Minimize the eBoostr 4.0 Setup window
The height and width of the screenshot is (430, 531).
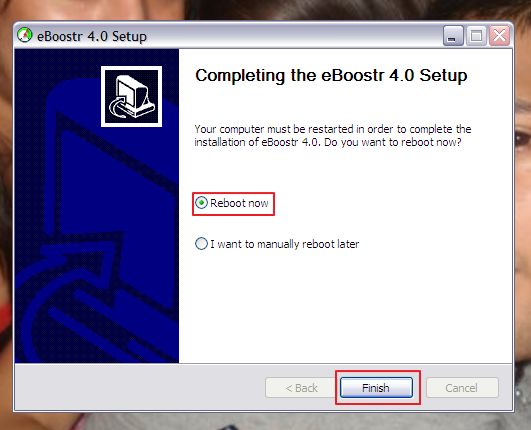[453, 36]
